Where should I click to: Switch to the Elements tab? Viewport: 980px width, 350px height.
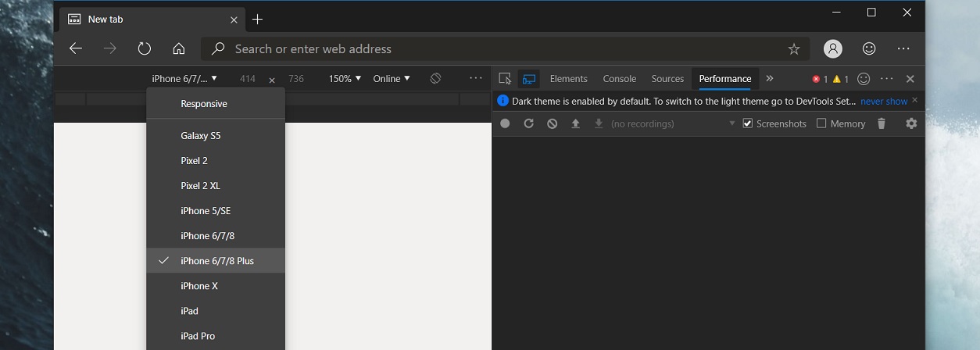point(569,78)
